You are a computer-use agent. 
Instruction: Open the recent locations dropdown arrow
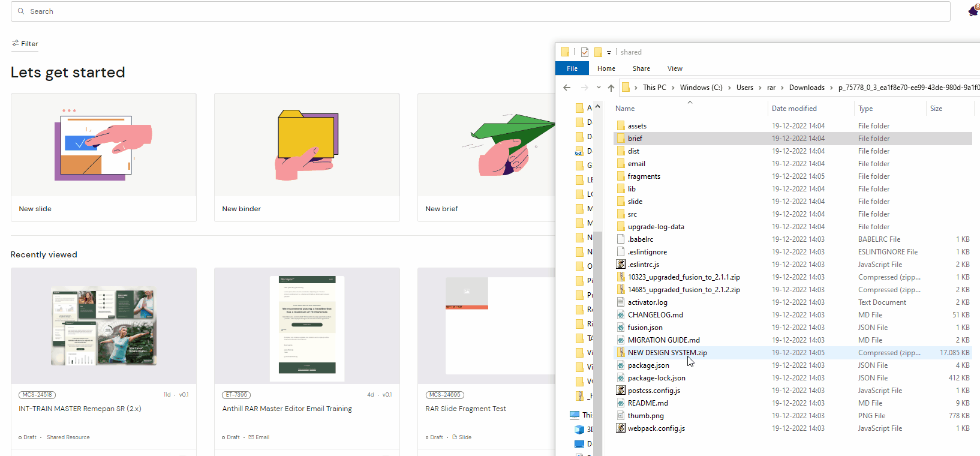click(599, 88)
